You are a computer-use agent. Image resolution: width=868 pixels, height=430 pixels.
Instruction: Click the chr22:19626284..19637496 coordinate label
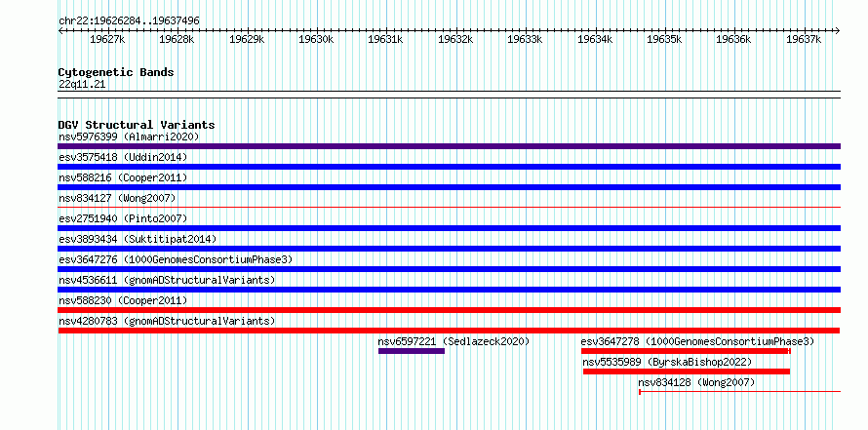[x=129, y=21]
